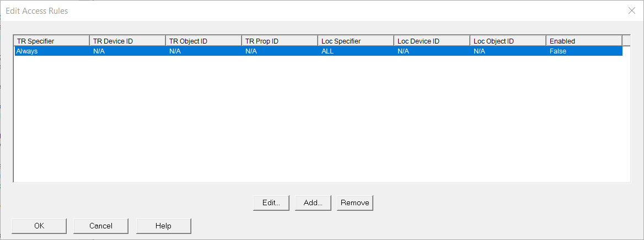Remove the selected access rule

355,202
